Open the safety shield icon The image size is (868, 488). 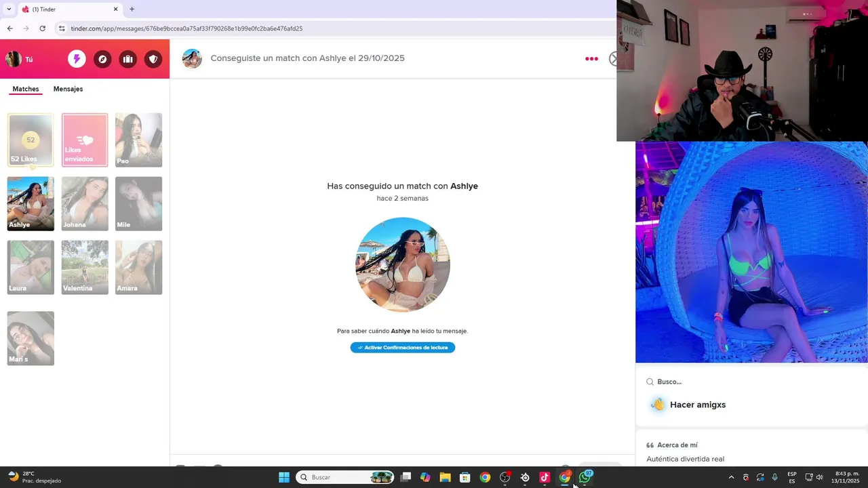coord(153,59)
